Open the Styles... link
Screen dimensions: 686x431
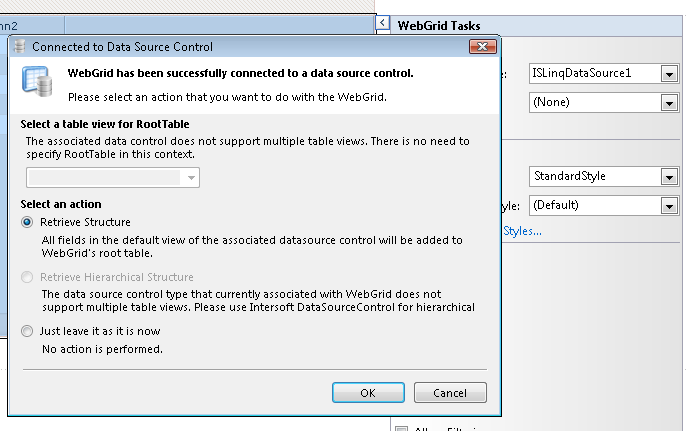tap(520, 232)
